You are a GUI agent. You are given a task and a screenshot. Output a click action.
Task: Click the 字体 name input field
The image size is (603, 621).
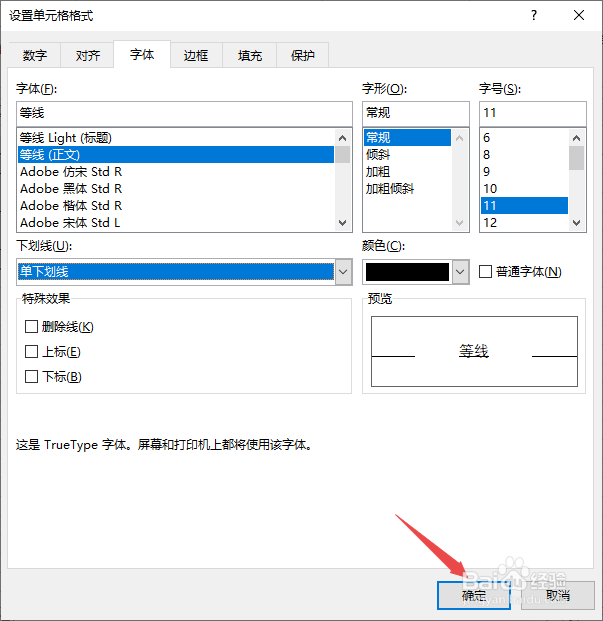coord(184,113)
